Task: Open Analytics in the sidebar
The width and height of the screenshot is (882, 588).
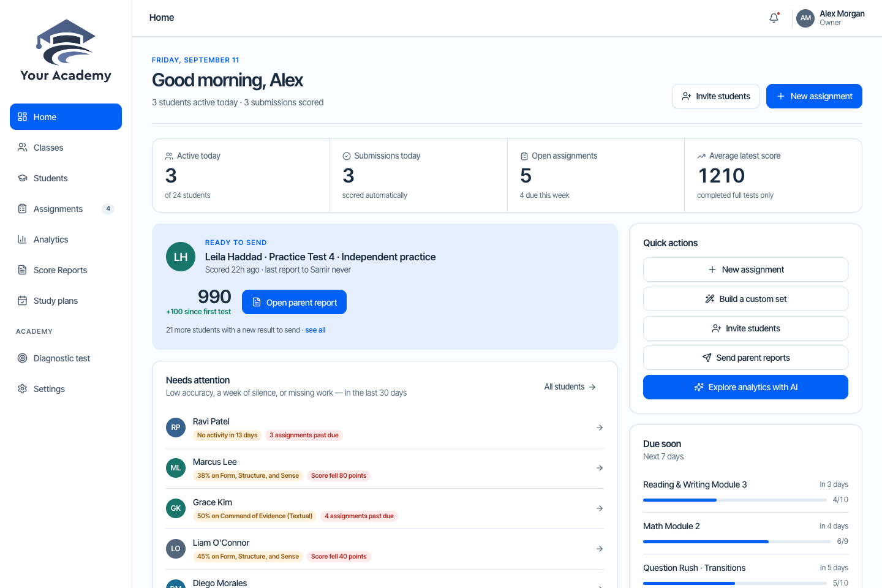Action: click(66, 239)
